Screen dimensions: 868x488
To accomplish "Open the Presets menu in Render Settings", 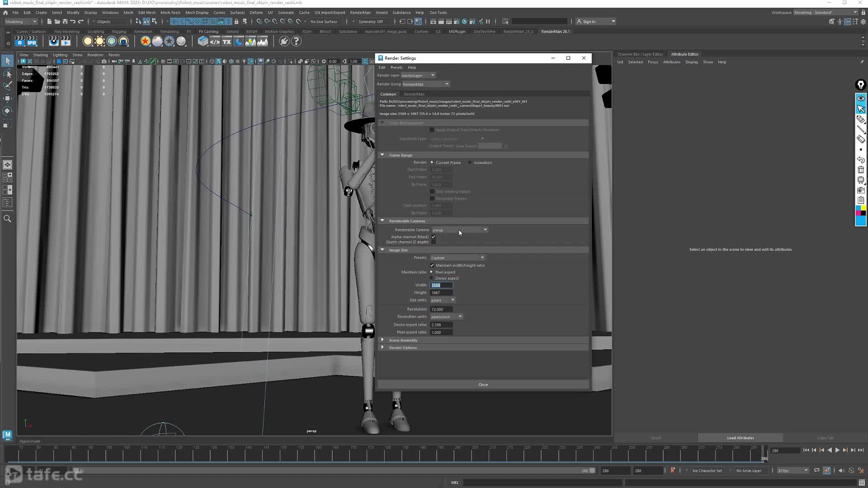I will click(396, 67).
